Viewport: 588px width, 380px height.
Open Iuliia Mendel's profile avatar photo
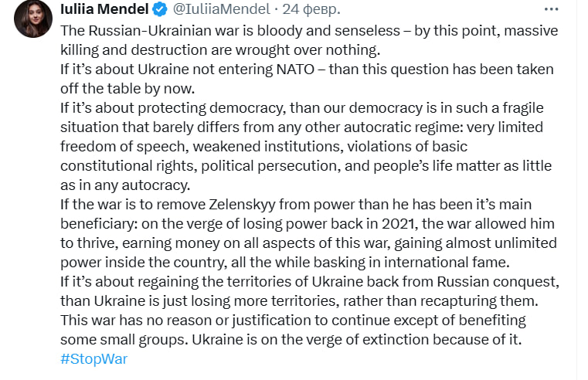tap(33, 18)
